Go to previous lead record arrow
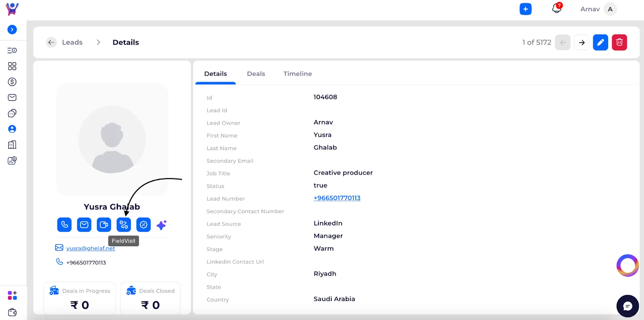644x320 pixels. (x=563, y=42)
